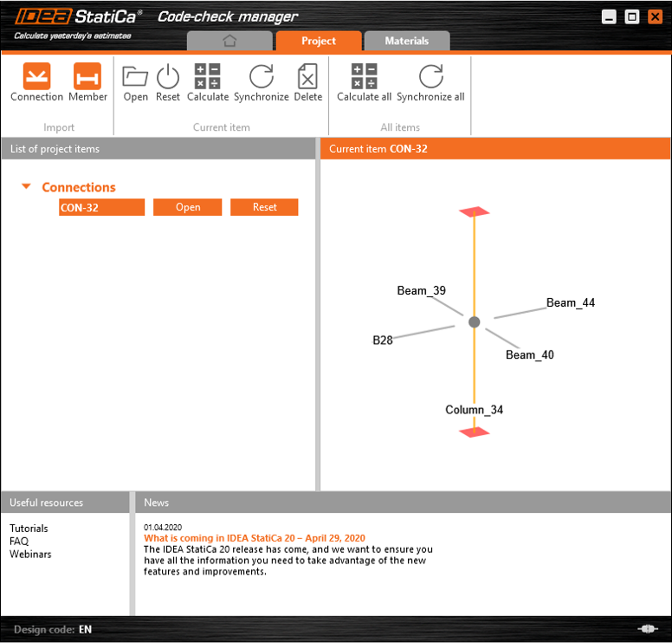This screenshot has width=672, height=643.
Task: Click the top red column end marker
Action: [x=474, y=211]
